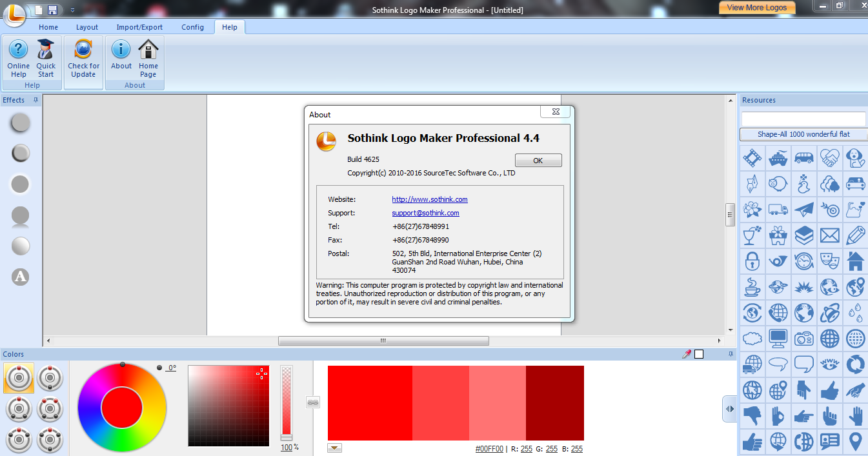Click the Resources search input field
Viewport: 868px width, 456px height.
coord(803,119)
